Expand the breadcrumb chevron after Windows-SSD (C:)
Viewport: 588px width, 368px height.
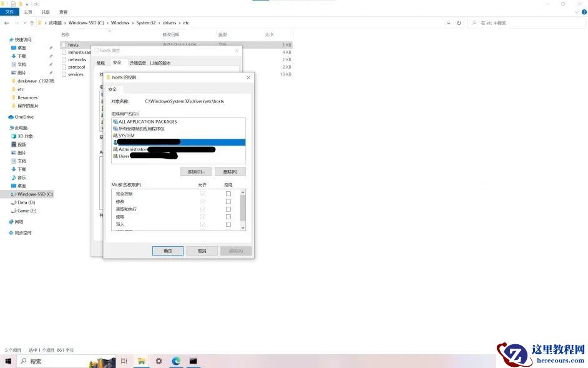(x=107, y=23)
